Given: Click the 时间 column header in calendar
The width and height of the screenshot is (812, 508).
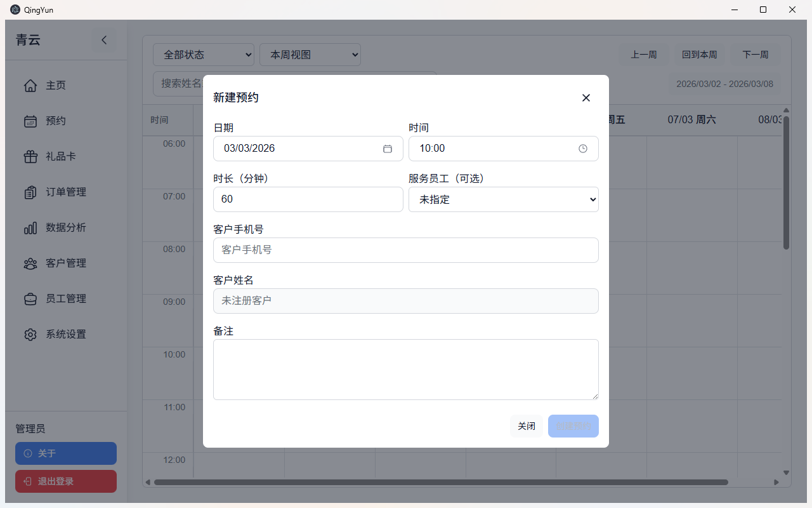Looking at the screenshot, I should pyautogui.click(x=159, y=119).
